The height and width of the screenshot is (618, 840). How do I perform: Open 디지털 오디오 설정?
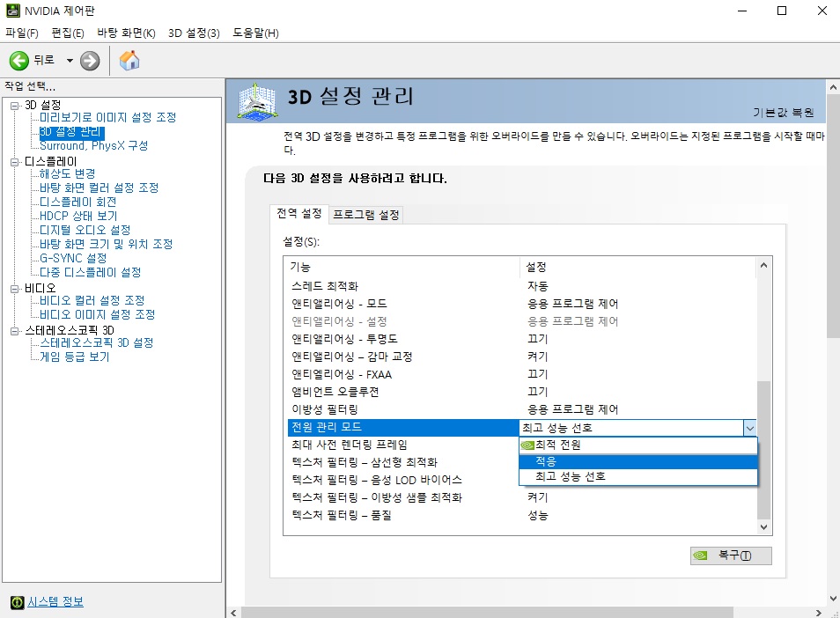pyautogui.click(x=85, y=231)
